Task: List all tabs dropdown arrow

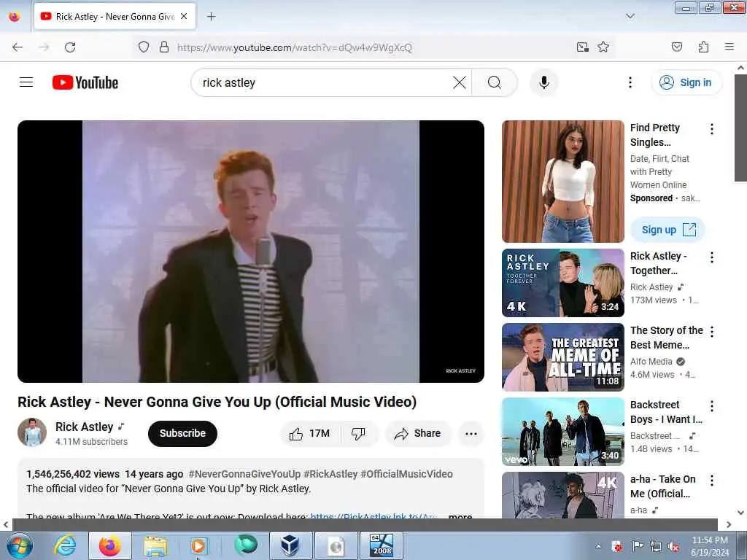Action: (630, 16)
